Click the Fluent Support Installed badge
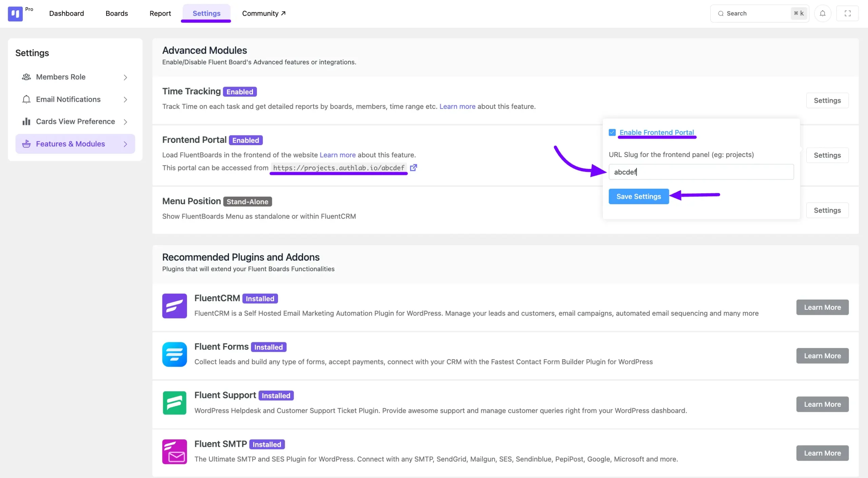 click(x=276, y=396)
